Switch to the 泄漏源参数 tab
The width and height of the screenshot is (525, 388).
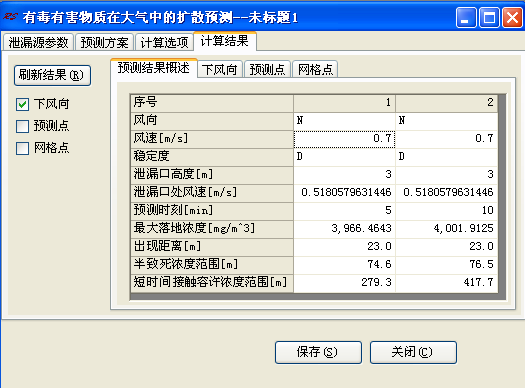point(38,43)
